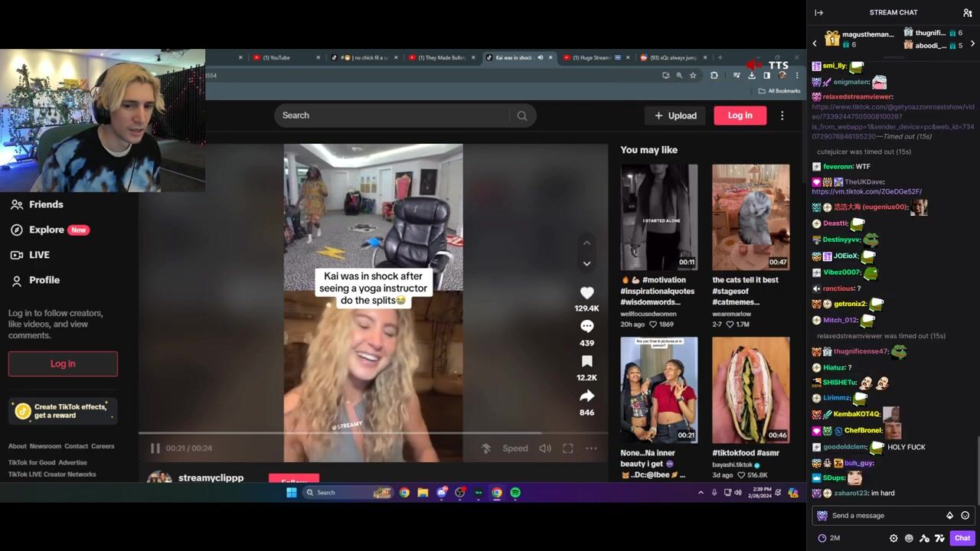Pause the TikTok video
The width and height of the screenshot is (980, 551).
coord(155,448)
